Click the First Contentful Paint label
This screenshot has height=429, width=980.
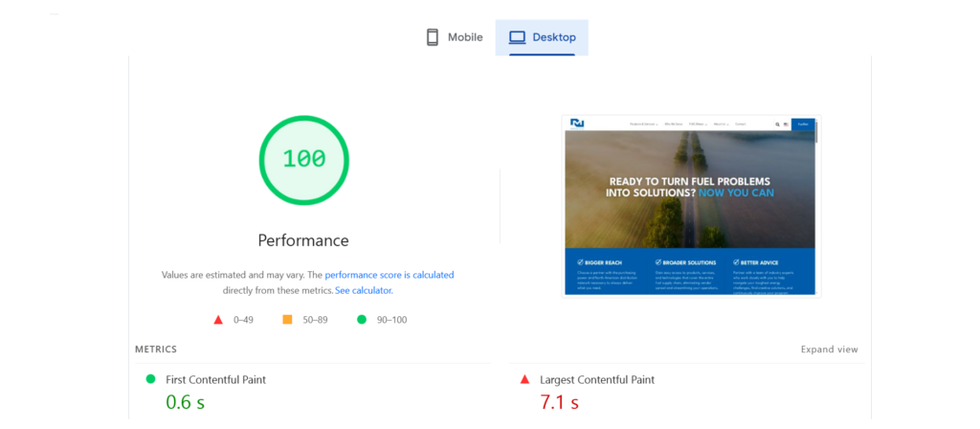[215, 380]
